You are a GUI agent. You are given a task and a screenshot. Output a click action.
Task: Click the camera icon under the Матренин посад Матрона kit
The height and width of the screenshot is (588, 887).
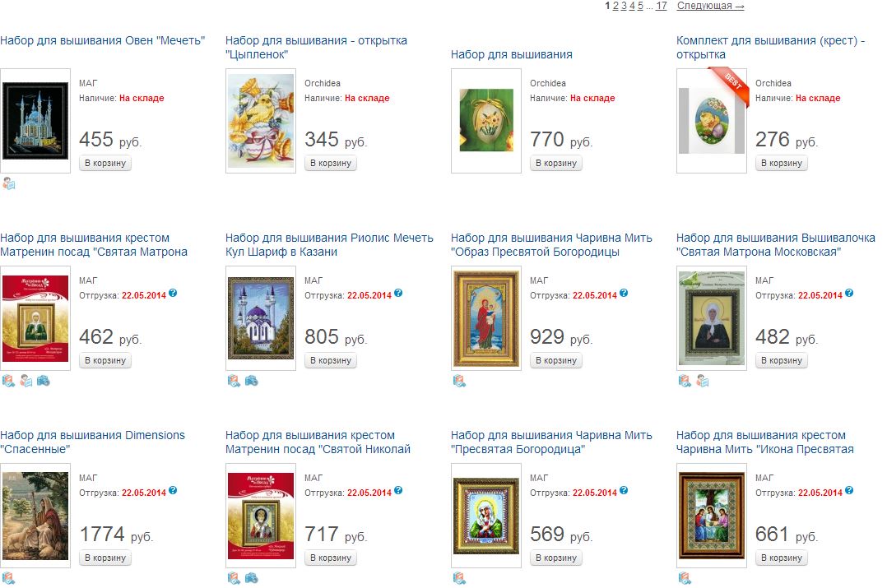pos(44,381)
